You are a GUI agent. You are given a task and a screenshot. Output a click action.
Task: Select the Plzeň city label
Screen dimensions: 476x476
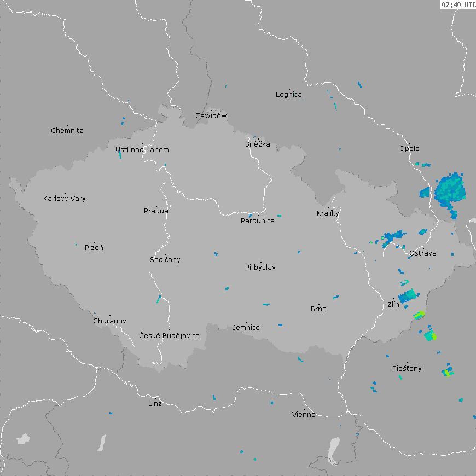94,248
